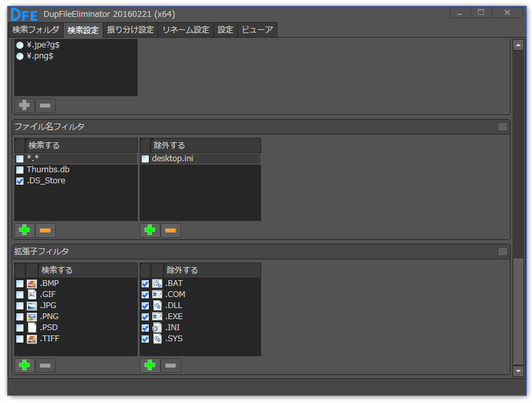Click the 検索する column header in 拡張子フィルタ
The image size is (532, 403).
(88, 270)
